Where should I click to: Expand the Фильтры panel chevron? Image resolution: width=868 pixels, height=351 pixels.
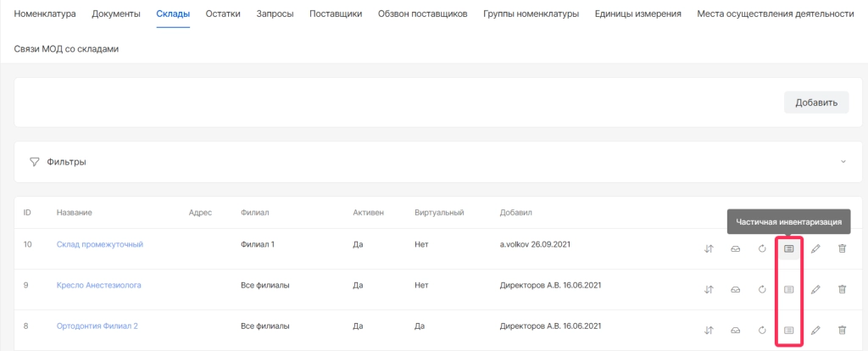point(843,161)
